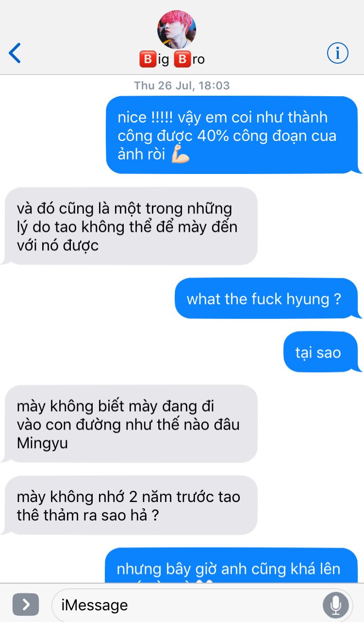Expand the apps drawer chevron button
Screen dimensions: 364x622
[26, 605]
